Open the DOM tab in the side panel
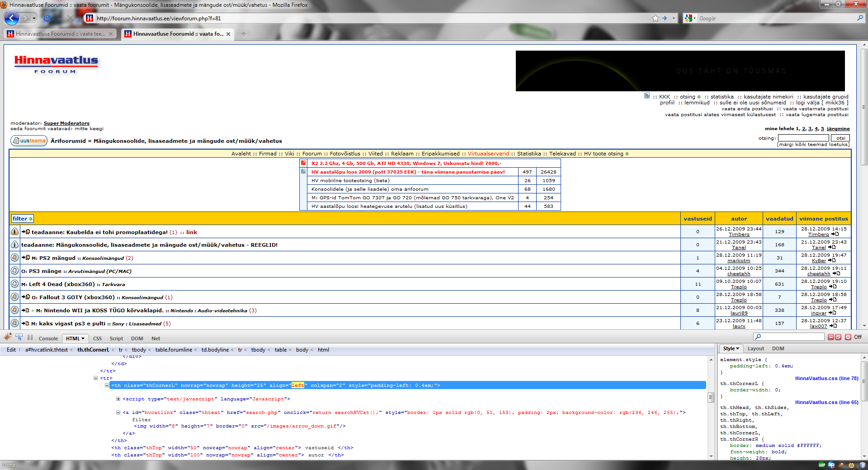868x470 pixels. (x=778, y=348)
